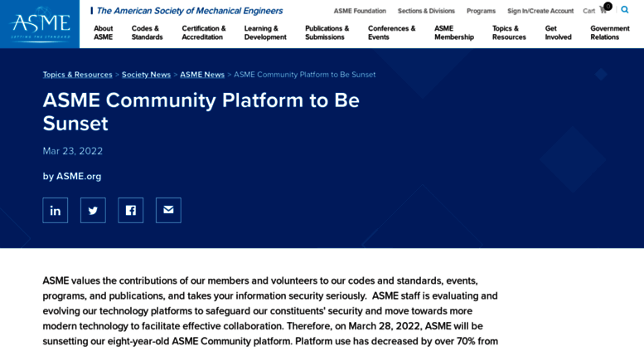The width and height of the screenshot is (644, 351).
Task: Open Codes & Standards menu
Action: [x=147, y=32]
